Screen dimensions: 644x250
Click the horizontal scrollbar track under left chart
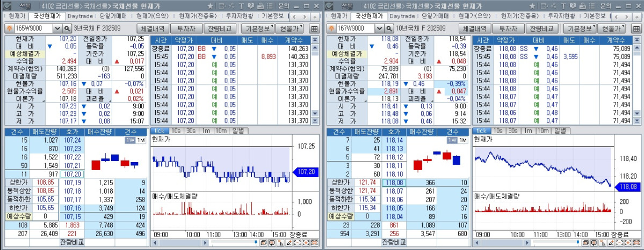point(180,243)
